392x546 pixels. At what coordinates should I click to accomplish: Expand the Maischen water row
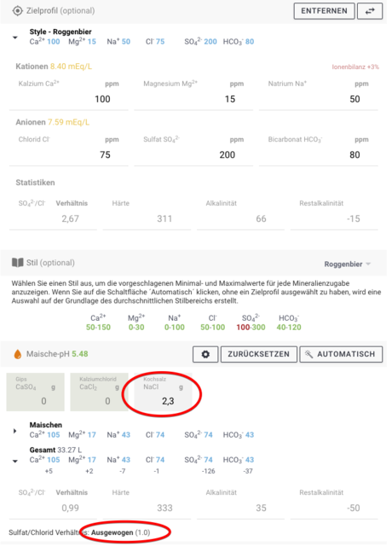click(15, 431)
